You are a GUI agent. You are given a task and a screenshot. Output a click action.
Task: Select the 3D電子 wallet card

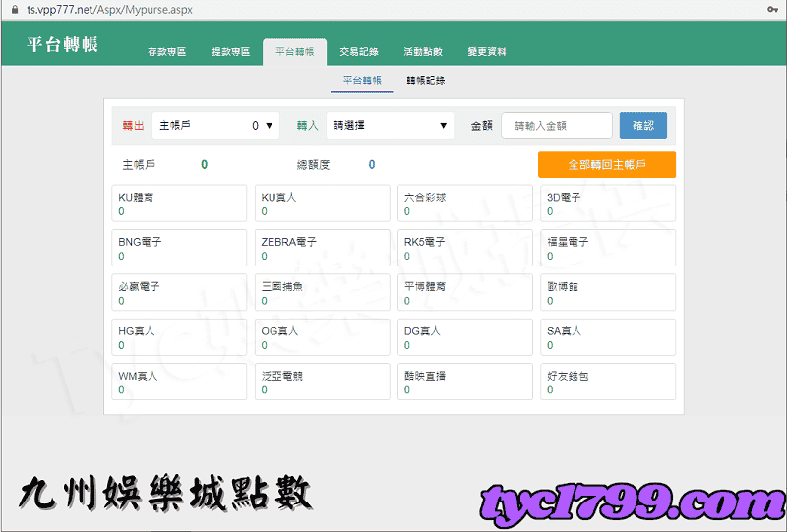click(x=608, y=204)
